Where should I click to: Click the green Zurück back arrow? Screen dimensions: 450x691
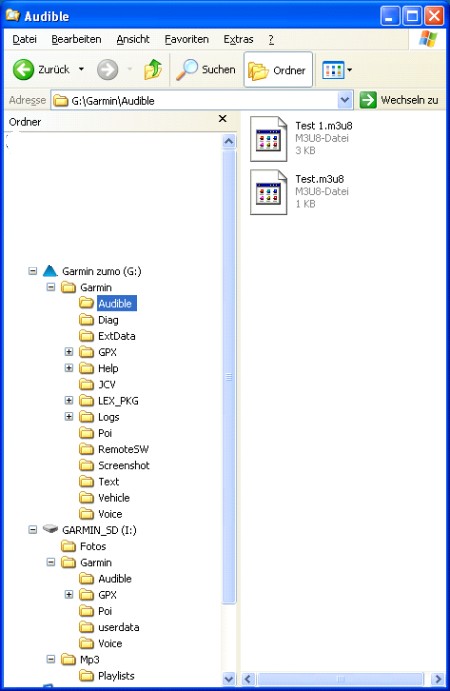click(x=23, y=70)
